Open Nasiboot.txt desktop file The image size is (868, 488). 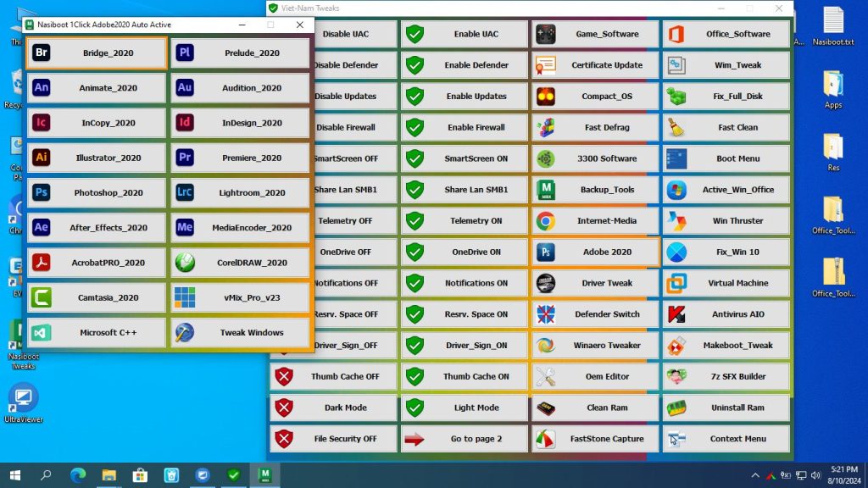[x=832, y=27]
